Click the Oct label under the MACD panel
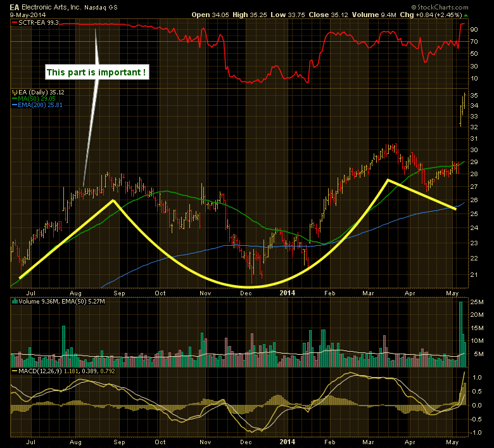Image resolution: width=494 pixels, height=448 pixels. coord(160,442)
